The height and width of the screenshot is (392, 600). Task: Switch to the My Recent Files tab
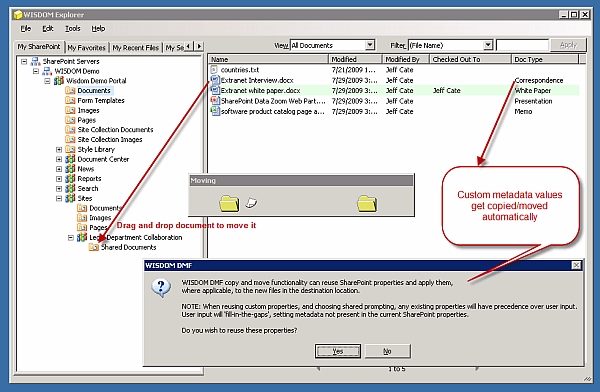pos(135,47)
